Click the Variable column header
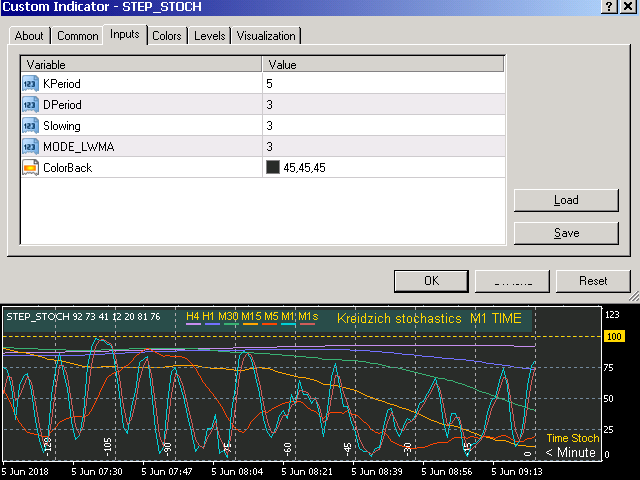The height and width of the screenshot is (480, 640). click(x=140, y=64)
